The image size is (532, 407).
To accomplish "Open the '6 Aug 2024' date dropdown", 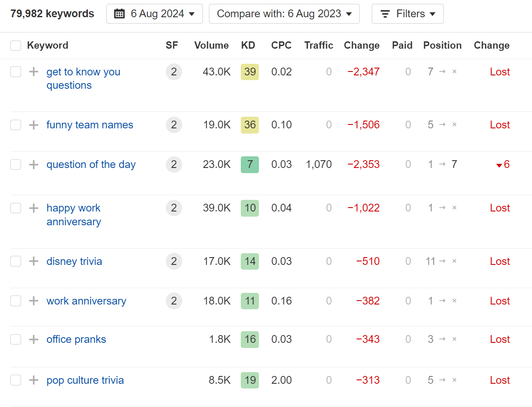I will coord(154,13).
